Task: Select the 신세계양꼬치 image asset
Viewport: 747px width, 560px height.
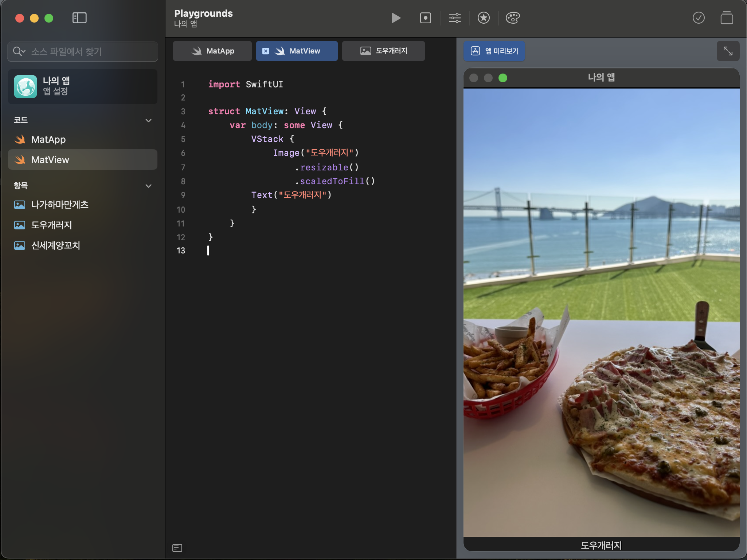Action: click(x=55, y=245)
